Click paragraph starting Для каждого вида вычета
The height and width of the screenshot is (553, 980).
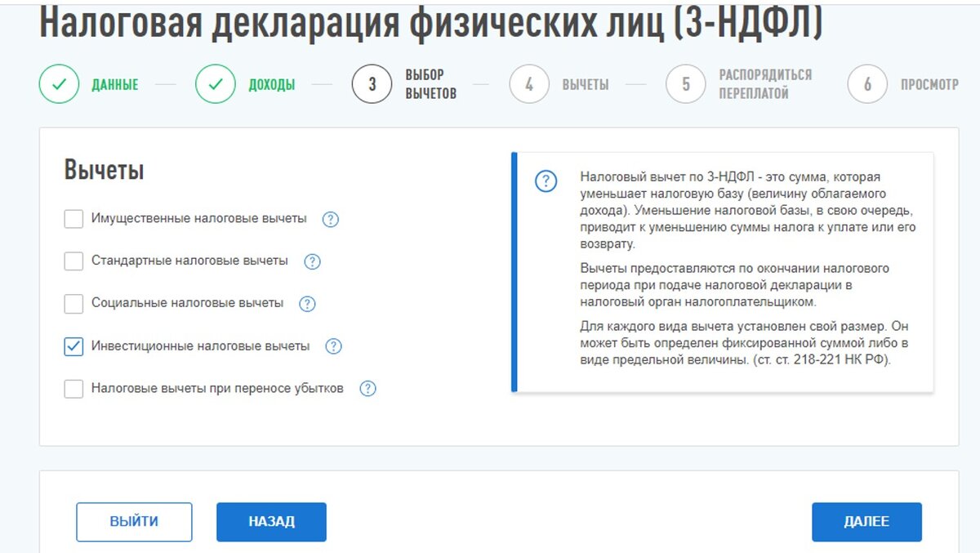pyautogui.click(x=744, y=343)
